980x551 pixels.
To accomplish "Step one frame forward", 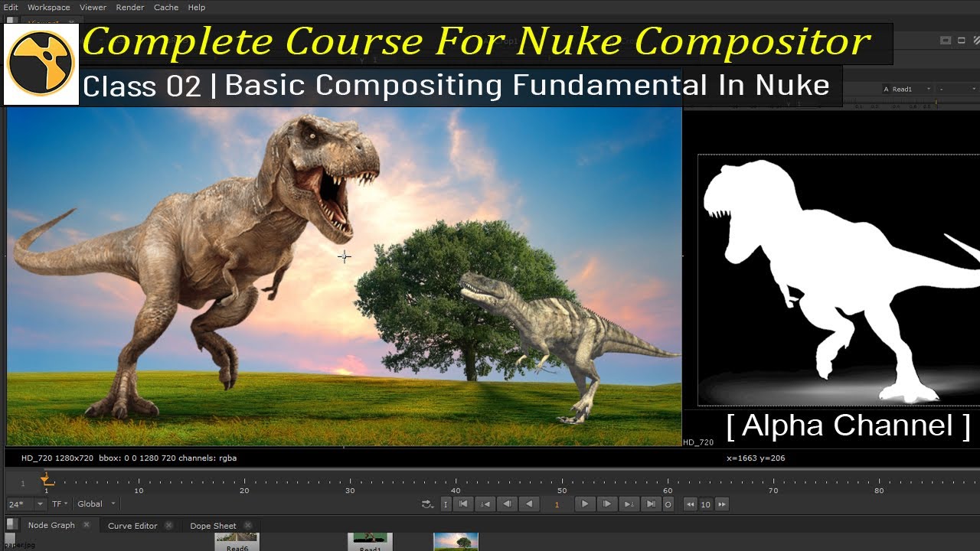I will click(x=607, y=504).
